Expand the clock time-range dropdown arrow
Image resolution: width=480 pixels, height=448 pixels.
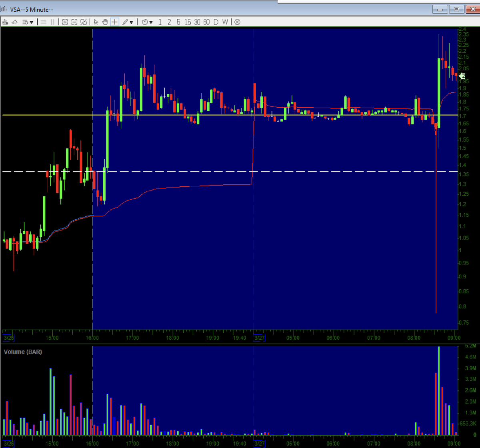click(151, 22)
